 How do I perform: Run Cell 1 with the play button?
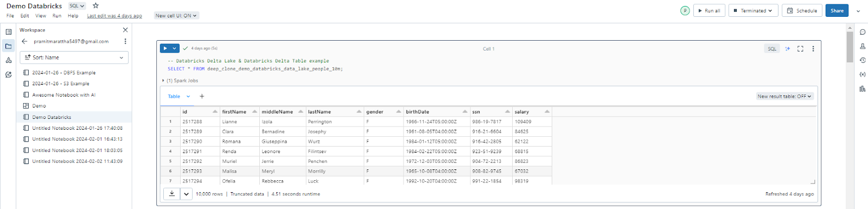coord(165,48)
